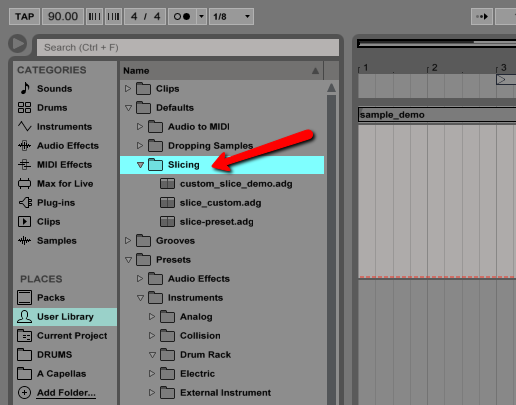
Task: Toggle the metronome button
Action: 182,16
